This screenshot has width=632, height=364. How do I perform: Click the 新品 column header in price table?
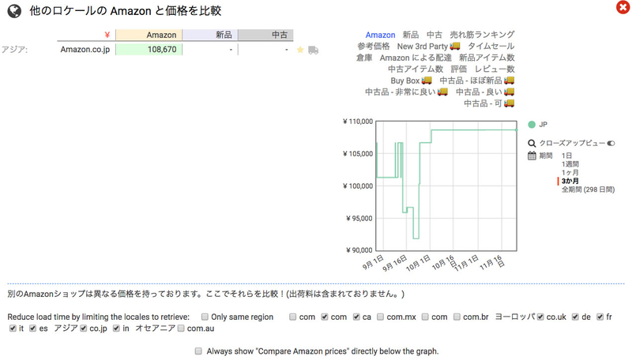(210, 35)
